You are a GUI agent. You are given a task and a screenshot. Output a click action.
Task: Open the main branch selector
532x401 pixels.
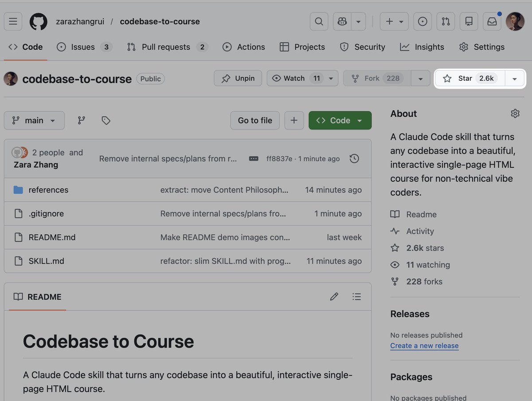(34, 120)
